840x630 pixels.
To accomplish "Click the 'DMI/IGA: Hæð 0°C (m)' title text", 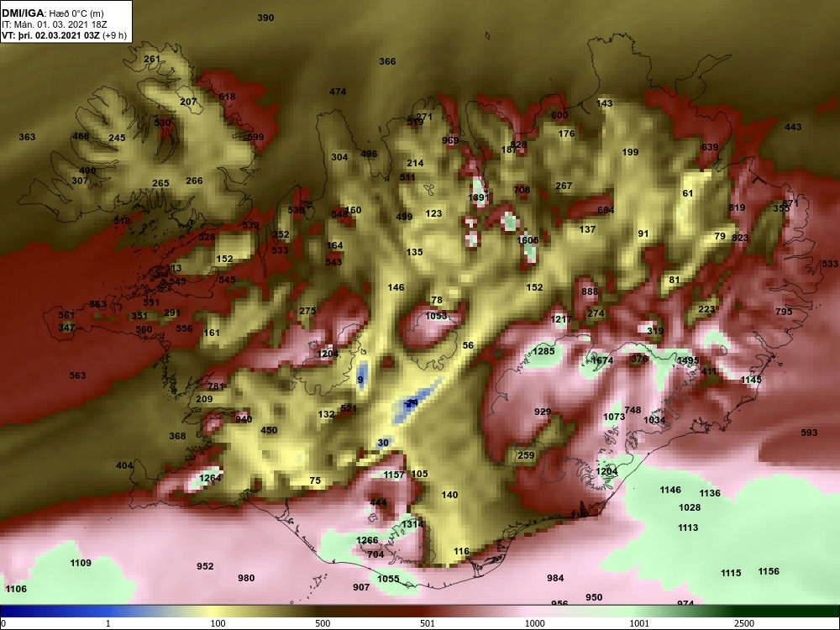I will pyautogui.click(x=52, y=13).
